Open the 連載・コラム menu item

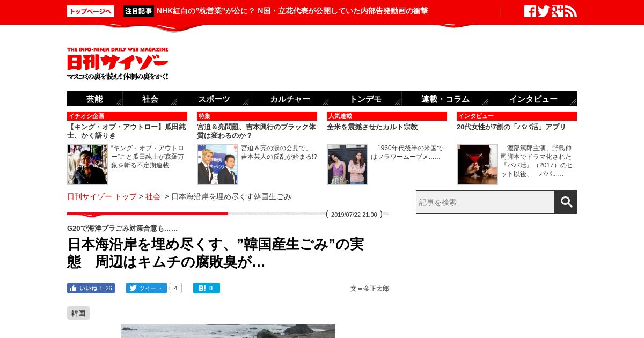pos(445,99)
